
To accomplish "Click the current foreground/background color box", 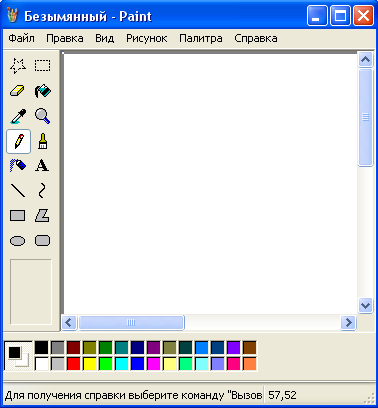I will tap(18, 356).
